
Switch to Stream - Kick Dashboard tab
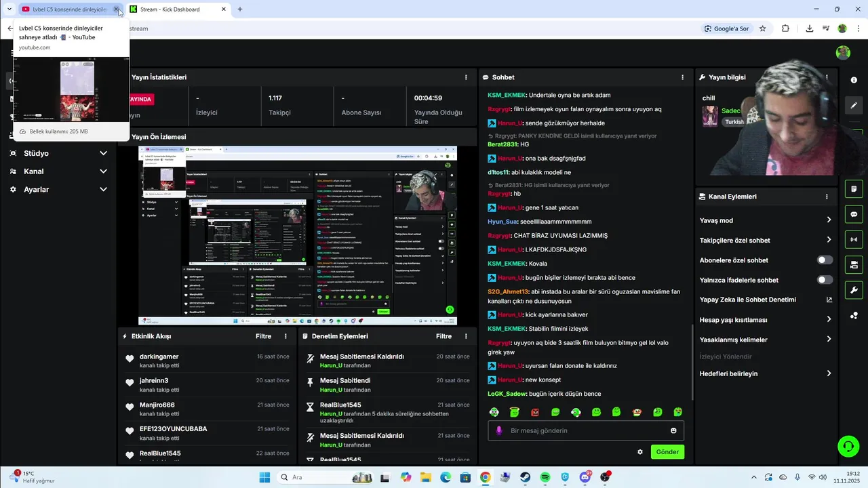click(178, 9)
